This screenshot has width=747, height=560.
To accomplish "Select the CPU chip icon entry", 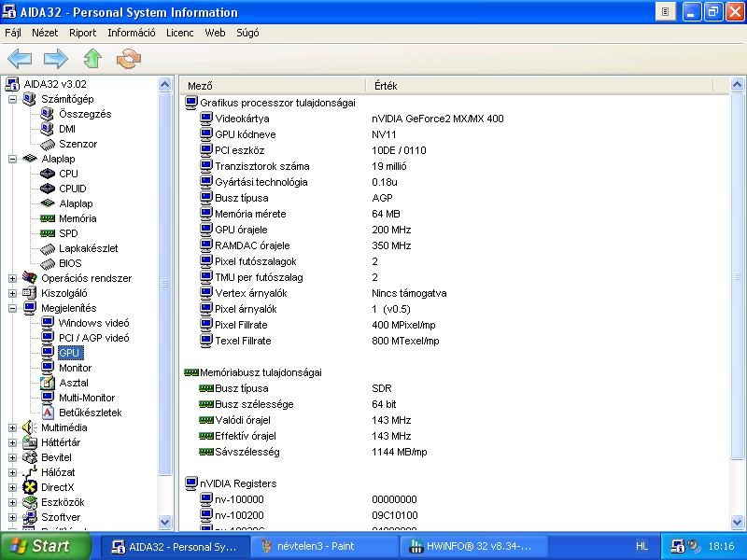I will point(48,174).
